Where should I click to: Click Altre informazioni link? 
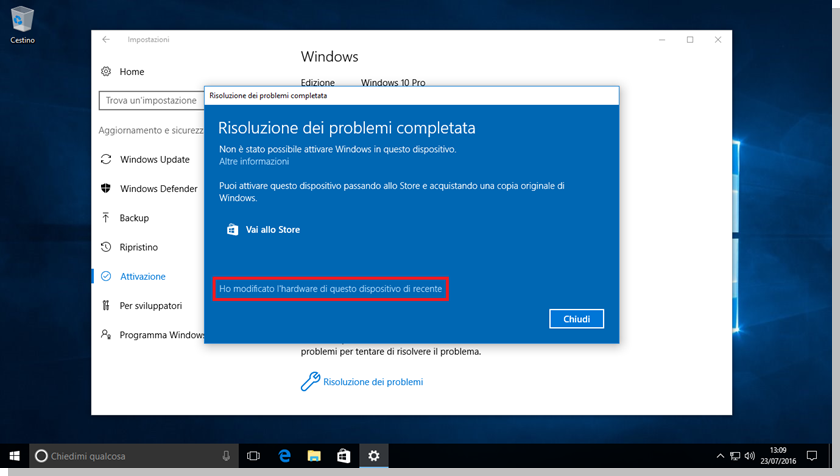click(x=254, y=161)
